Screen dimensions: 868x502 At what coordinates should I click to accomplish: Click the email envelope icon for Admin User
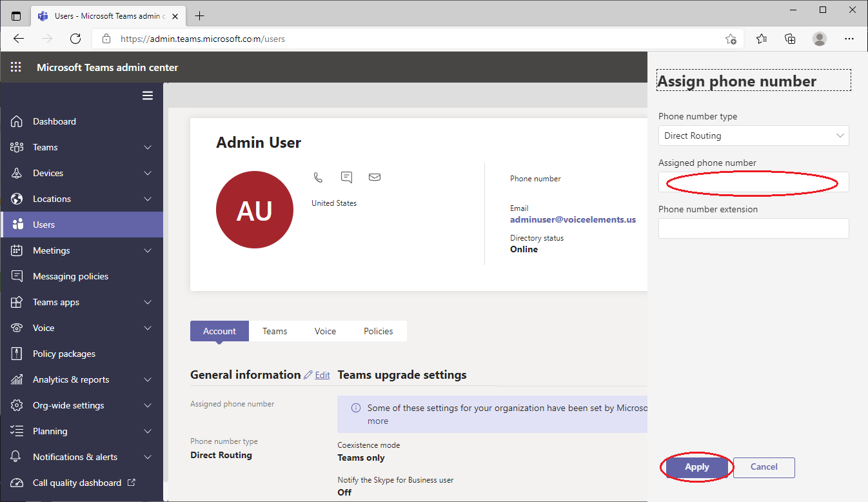click(x=375, y=177)
